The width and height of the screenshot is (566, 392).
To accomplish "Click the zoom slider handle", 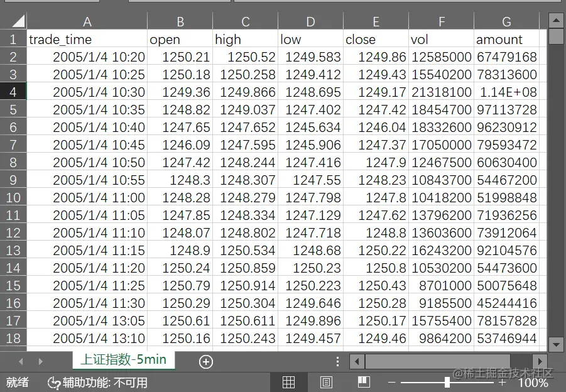I will (x=447, y=382).
